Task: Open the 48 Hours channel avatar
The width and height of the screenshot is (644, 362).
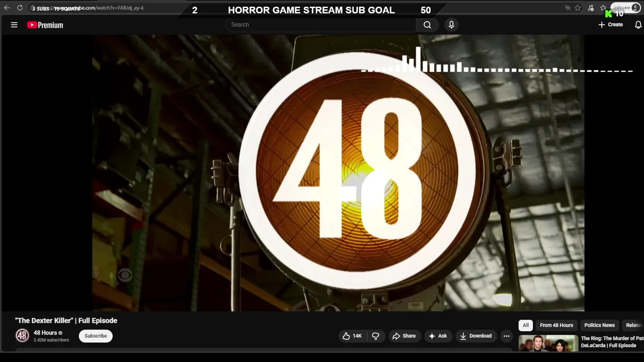Action: click(x=22, y=336)
